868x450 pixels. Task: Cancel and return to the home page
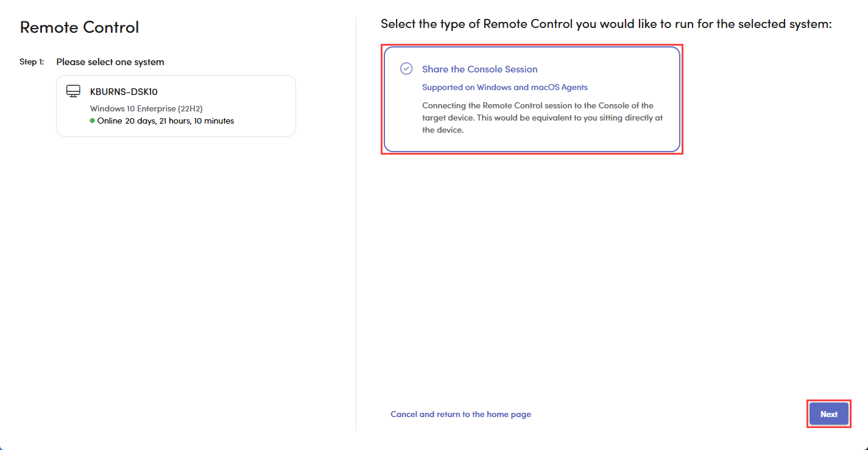click(460, 414)
